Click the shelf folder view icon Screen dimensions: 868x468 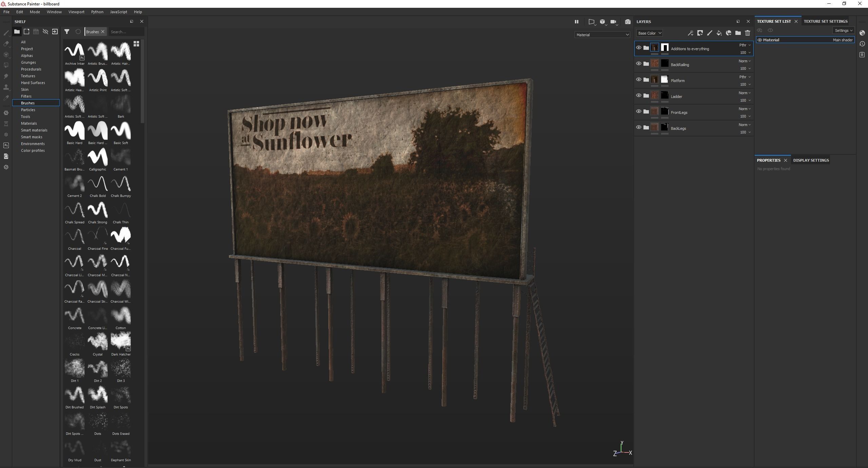pyautogui.click(x=17, y=32)
